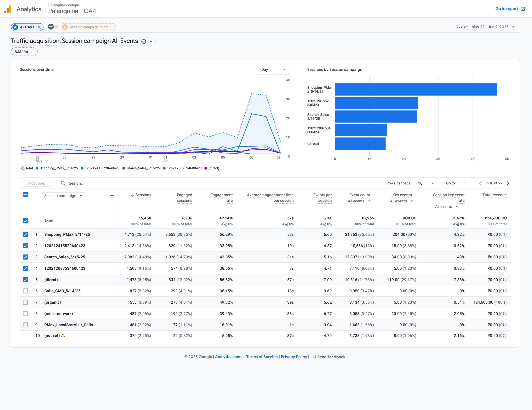Click the search magnifier icon in table
Screen dimensions: 532x410
63,183
